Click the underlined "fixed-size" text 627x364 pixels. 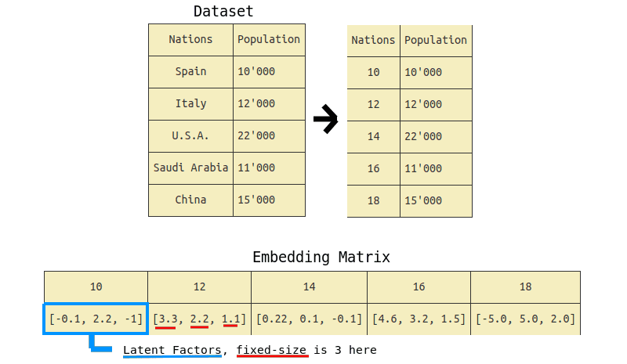click(x=271, y=350)
